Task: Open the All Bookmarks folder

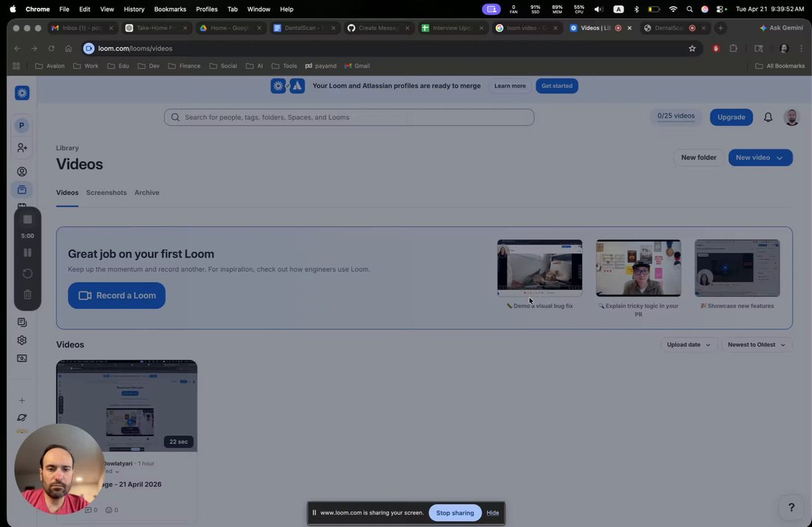Action: click(x=780, y=66)
